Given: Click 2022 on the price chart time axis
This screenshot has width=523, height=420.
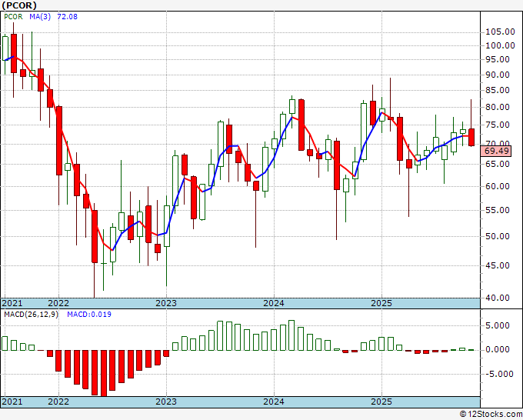Looking at the screenshot, I should [58, 303].
